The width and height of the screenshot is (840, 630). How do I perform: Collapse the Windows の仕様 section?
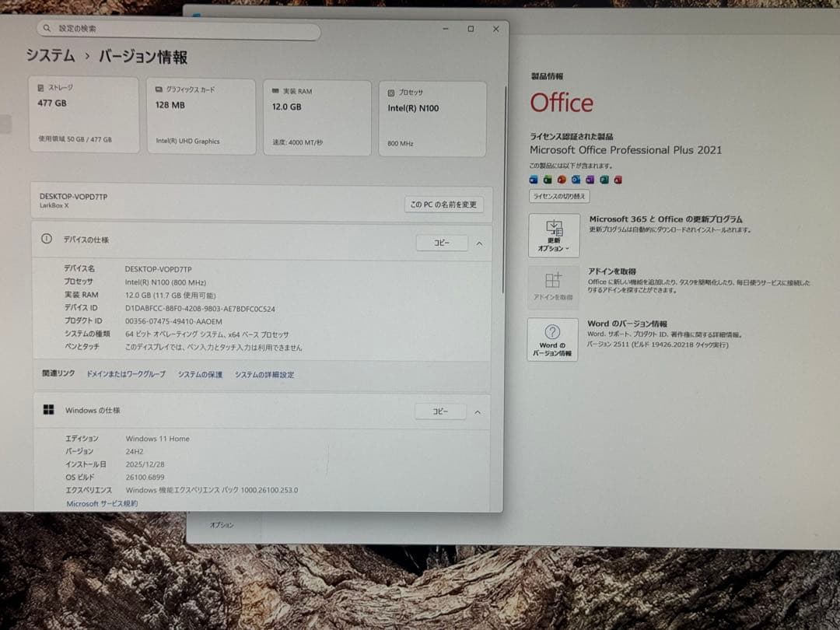478,411
